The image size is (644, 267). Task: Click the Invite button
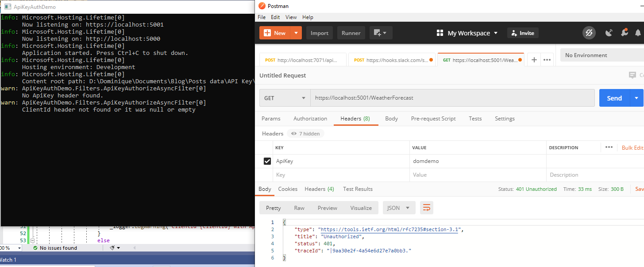522,33
